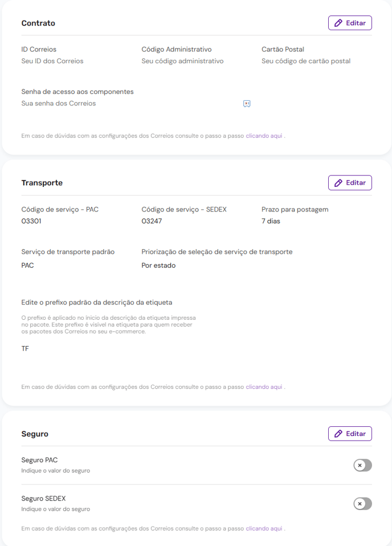Open the Priorização selection showing Por estado
The height and width of the screenshot is (546, 392).
coord(158,266)
